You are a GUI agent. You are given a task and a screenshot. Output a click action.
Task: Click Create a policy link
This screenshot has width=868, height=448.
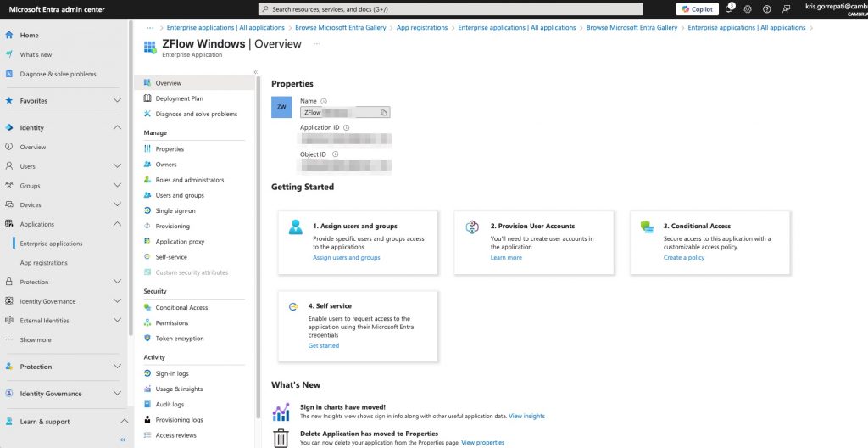click(x=684, y=257)
